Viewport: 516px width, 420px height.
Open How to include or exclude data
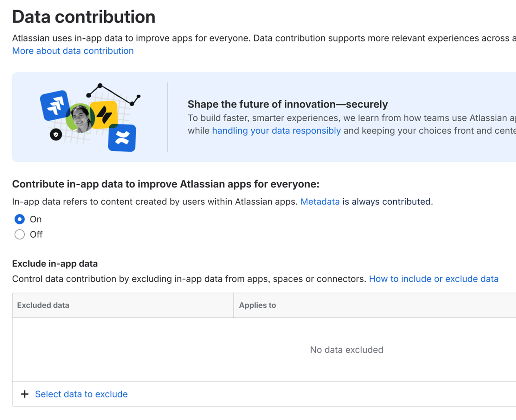434,279
